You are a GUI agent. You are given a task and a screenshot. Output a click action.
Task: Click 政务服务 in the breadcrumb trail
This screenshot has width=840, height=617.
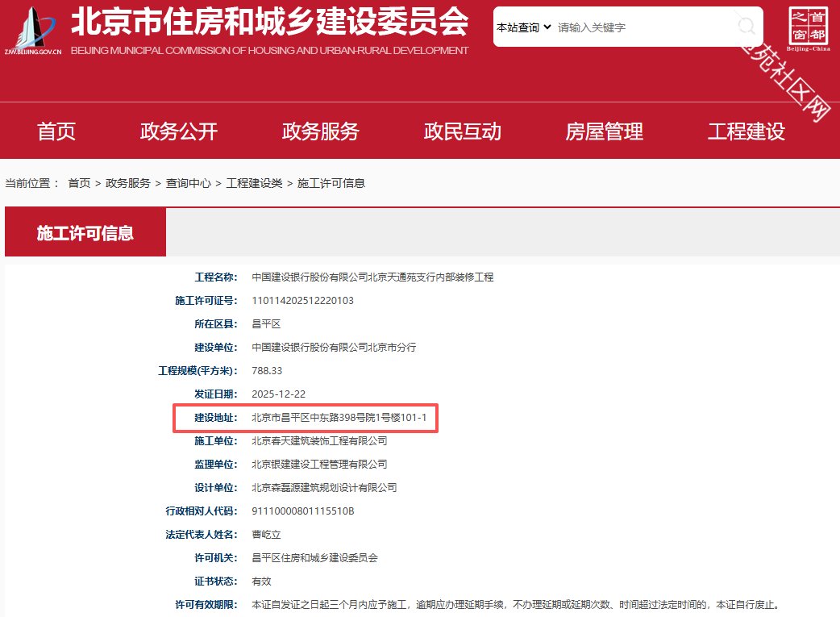[x=128, y=183]
